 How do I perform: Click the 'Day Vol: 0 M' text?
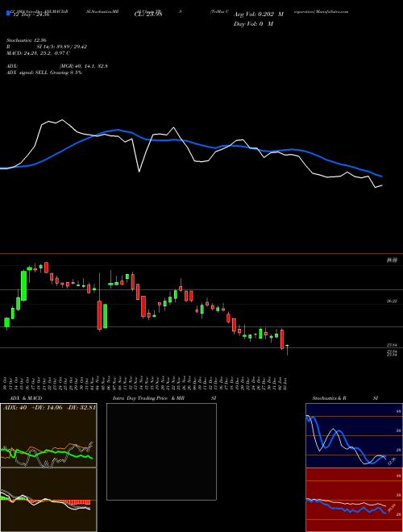253,23
